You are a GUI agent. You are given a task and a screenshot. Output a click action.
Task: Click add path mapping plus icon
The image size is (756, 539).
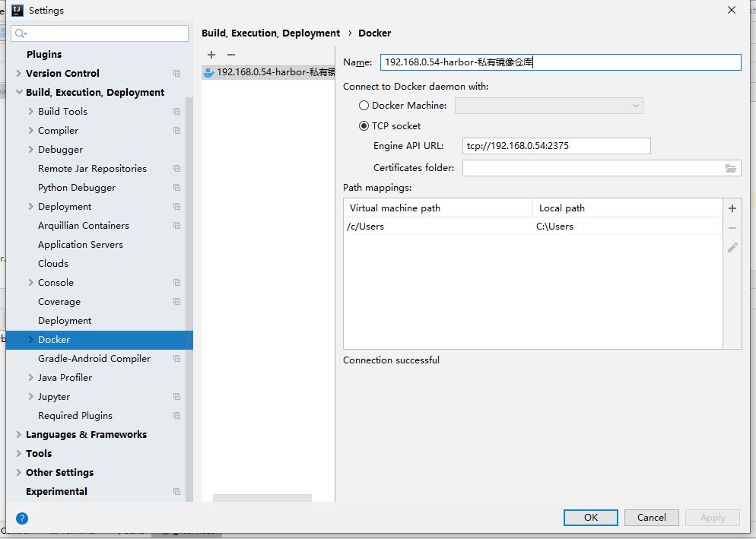[x=732, y=208]
